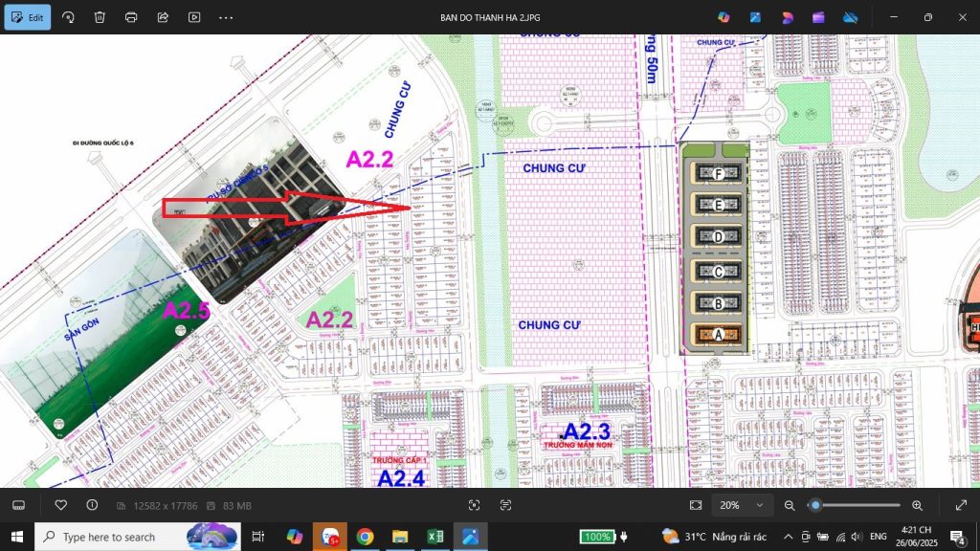Open the print dialog via printer icon
Screen dimensions: 980x551
(131, 17)
